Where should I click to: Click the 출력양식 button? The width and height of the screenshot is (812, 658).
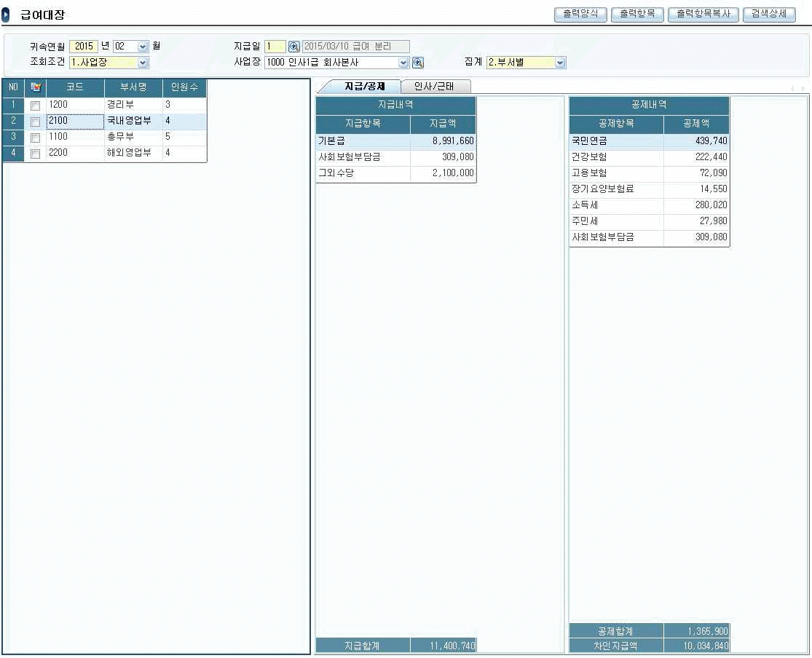[x=580, y=14]
